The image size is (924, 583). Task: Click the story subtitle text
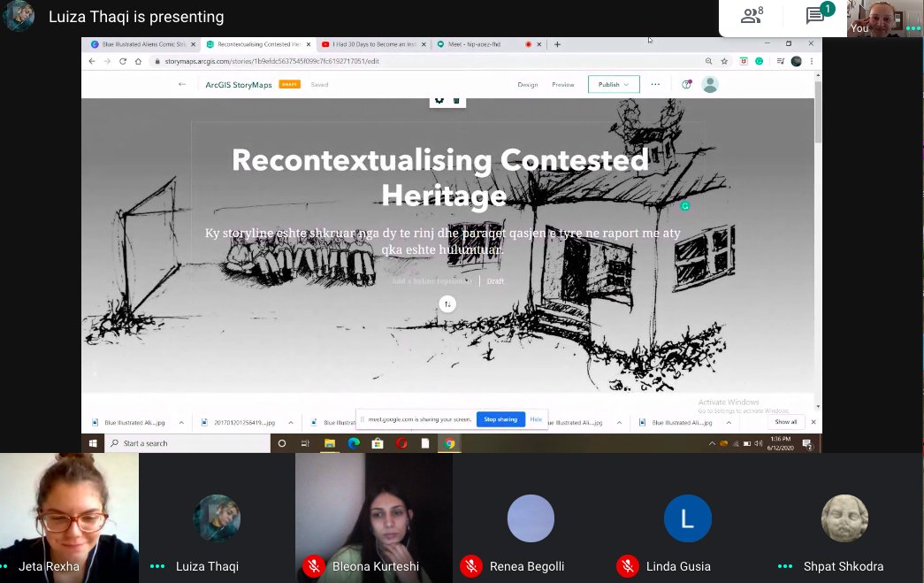click(443, 242)
